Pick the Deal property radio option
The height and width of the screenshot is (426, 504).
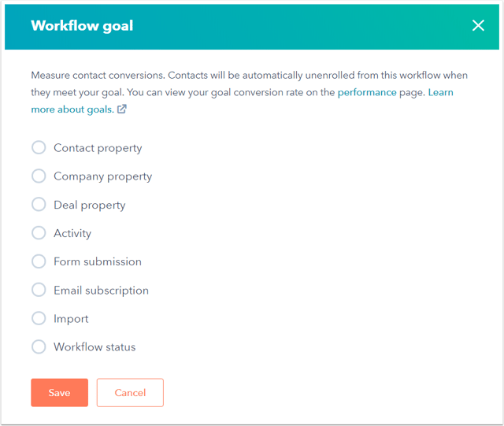point(39,205)
